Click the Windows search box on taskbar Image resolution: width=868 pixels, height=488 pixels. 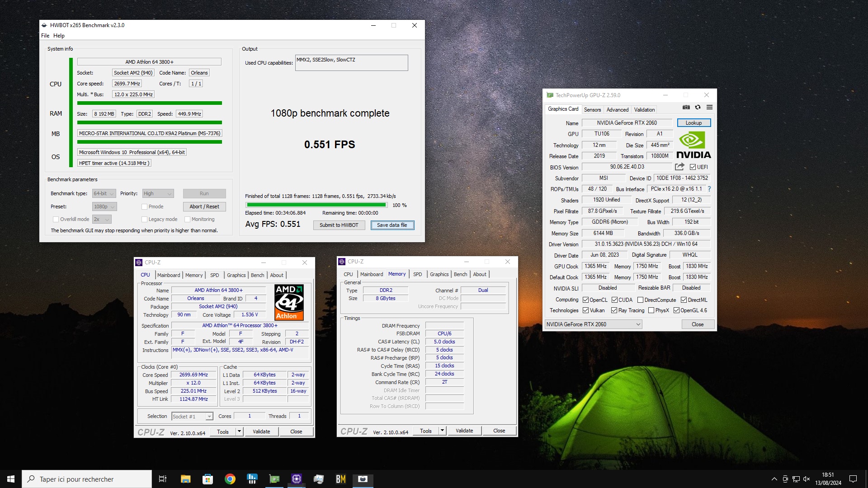coord(87,479)
